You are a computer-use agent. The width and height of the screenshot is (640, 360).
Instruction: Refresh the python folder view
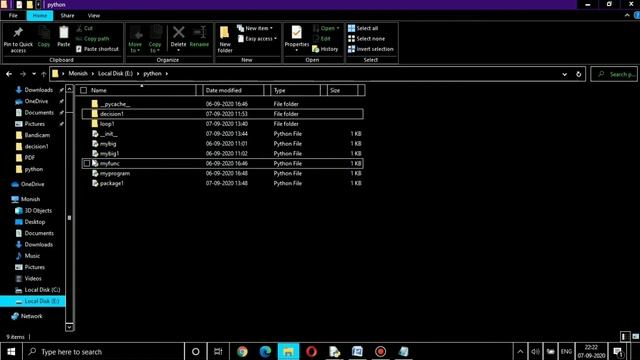click(x=578, y=74)
